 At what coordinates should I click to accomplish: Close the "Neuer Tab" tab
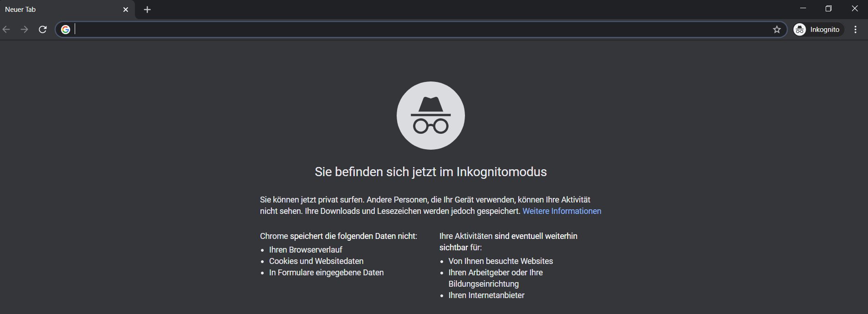126,10
